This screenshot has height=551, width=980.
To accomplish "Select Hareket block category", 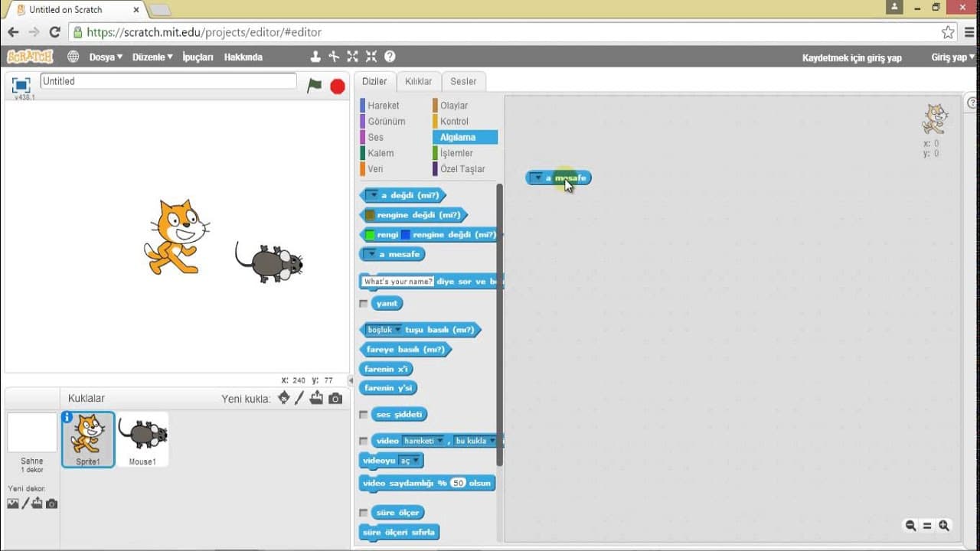I will (x=383, y=106).
